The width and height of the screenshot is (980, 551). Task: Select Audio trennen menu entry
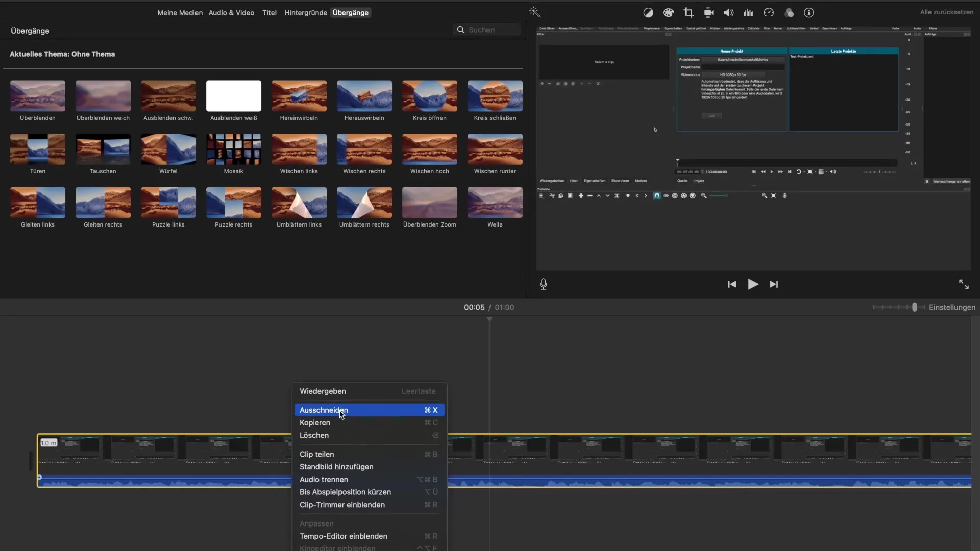(x=370, y=480)
